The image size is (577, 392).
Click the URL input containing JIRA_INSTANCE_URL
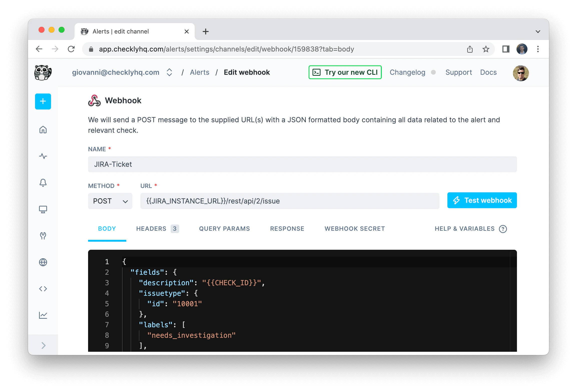coord(290,201)
